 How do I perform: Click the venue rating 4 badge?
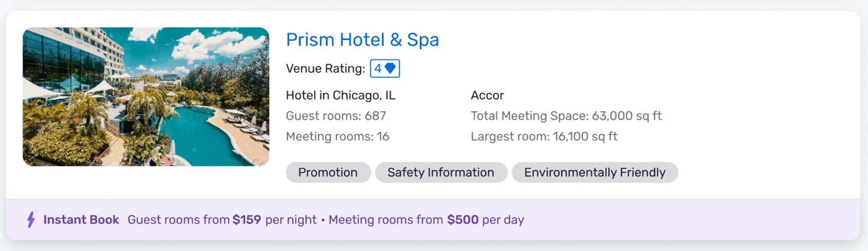point(385,68)
